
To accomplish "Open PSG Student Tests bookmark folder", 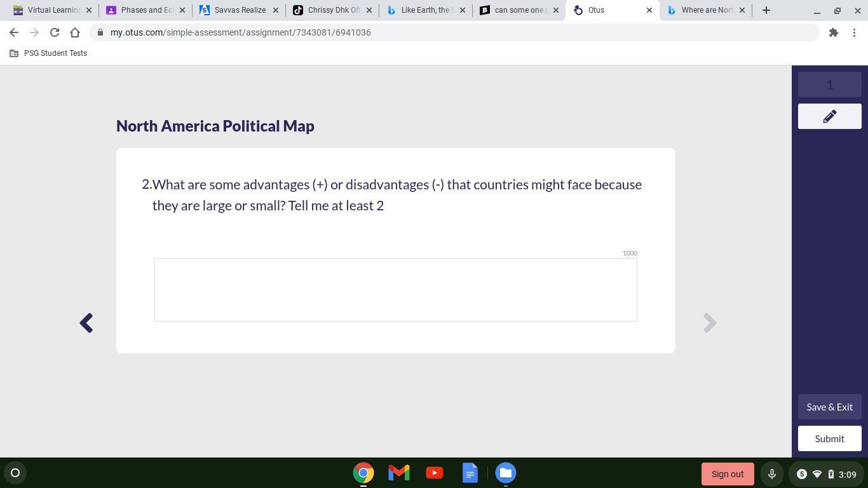I will click(x=48, y=53).
